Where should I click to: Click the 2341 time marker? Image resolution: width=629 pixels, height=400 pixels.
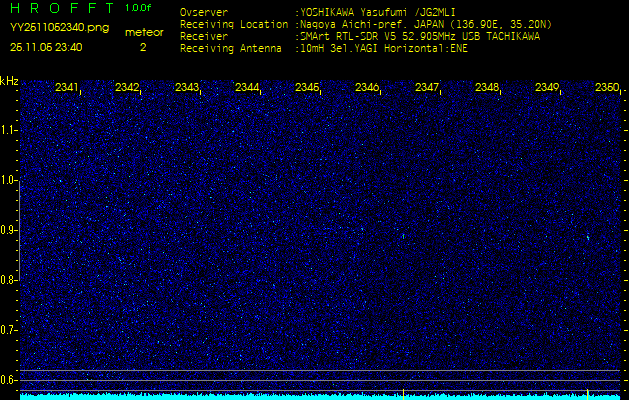pos(67,88)
